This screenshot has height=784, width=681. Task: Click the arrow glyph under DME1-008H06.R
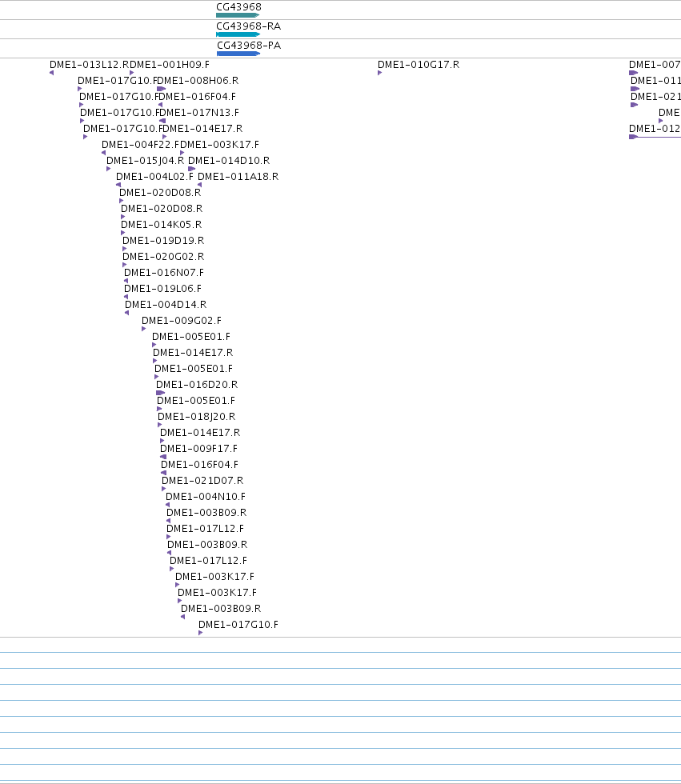tap(161, 89)
